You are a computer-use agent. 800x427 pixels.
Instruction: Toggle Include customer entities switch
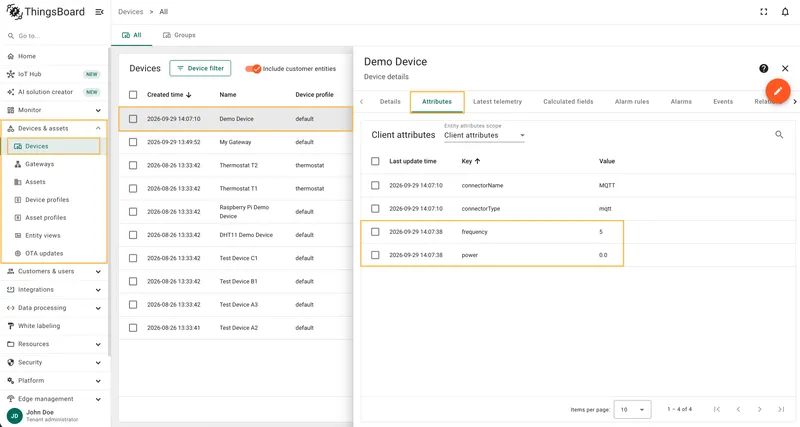[253, 68]
